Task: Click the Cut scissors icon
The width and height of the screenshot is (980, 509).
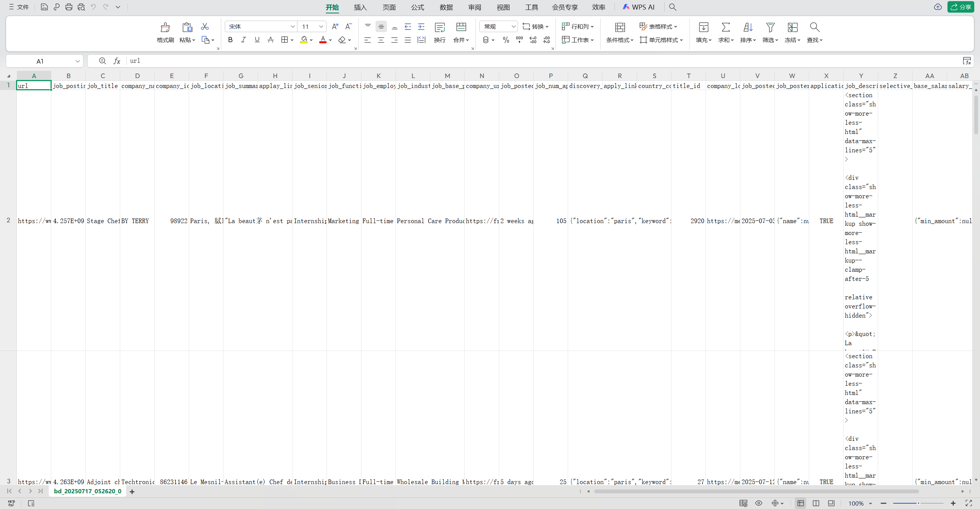Action: (205, 26)
